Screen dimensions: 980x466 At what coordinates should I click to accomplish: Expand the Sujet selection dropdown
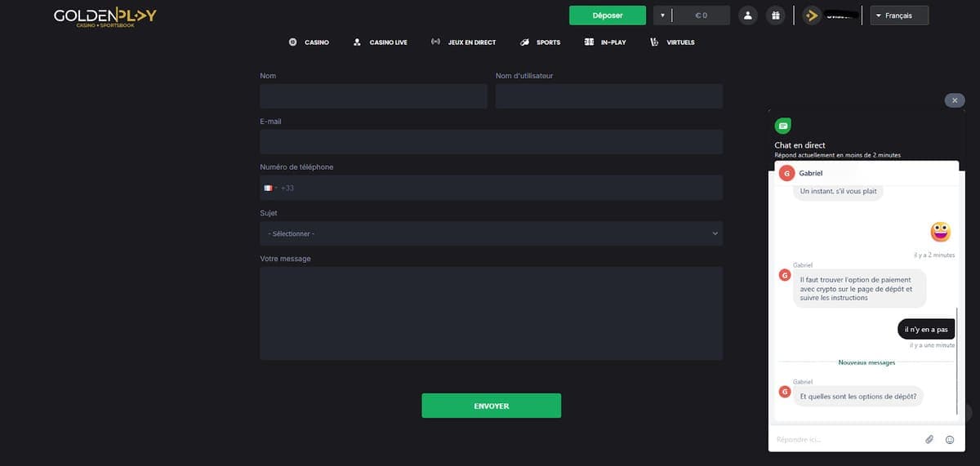(x=491, y=233)
